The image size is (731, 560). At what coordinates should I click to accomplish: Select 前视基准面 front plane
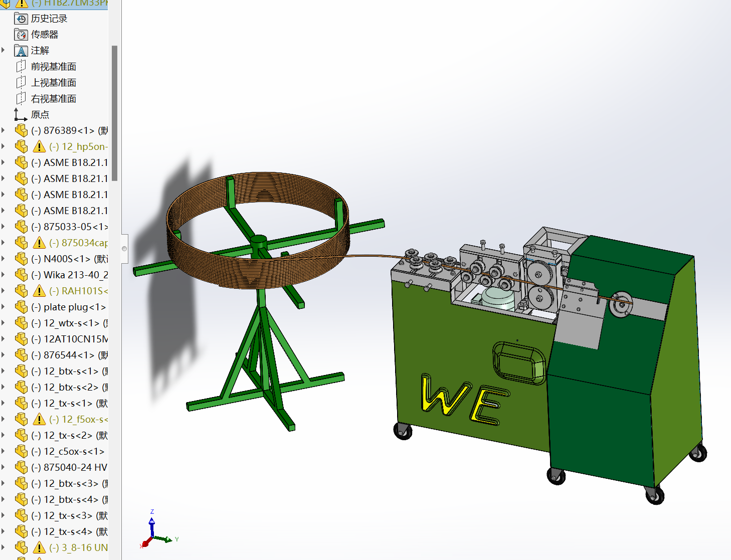54,67
